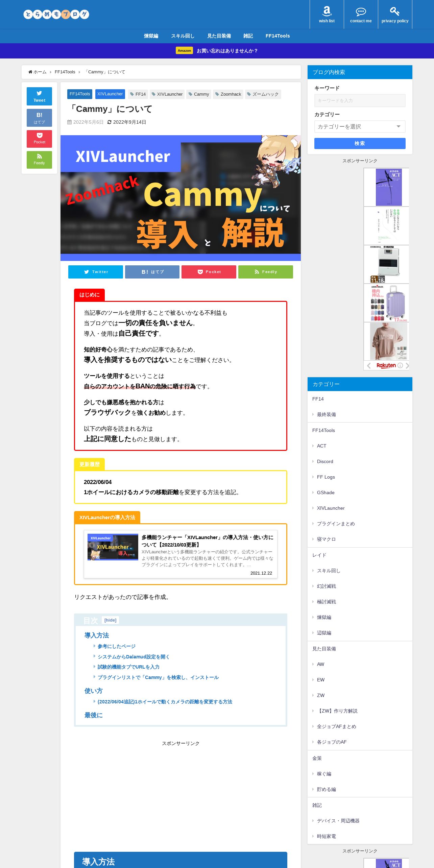
Task: Open the ズームハック tag
Action: [x=263, y=94]
